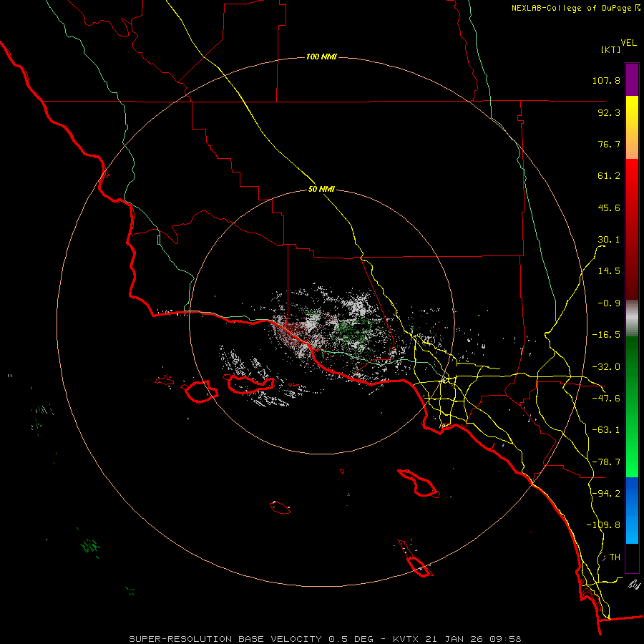Click the 14.5 legend value
The height and width of the screenshot is (644, 644).
(x=609, y=271)
